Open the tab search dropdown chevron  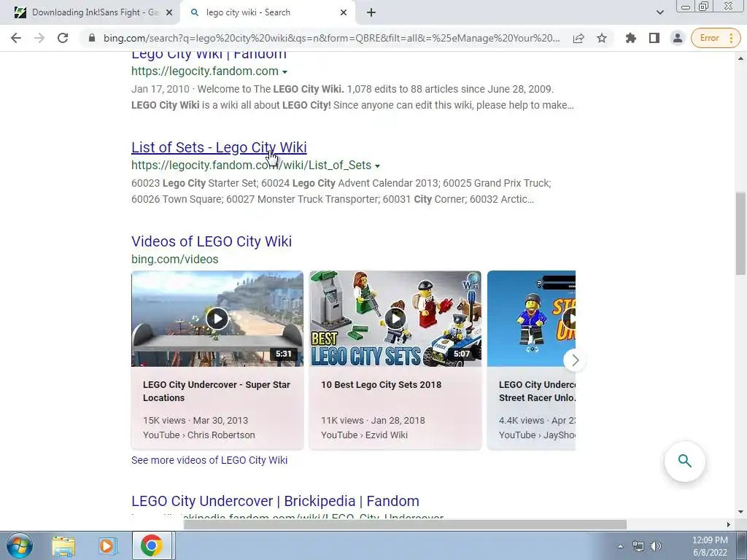[659, 12]
